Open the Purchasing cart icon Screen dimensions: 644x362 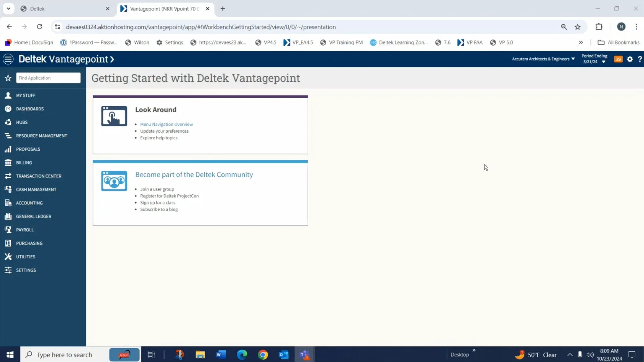(8, 243)
